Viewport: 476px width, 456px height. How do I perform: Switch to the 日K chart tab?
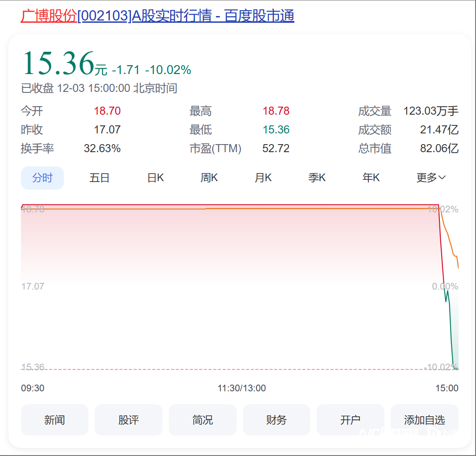(x=154, y=177)
